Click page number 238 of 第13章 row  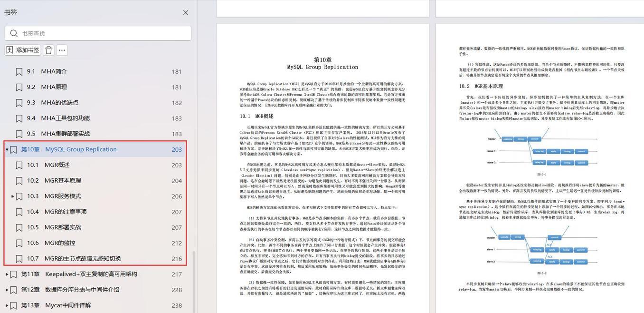177,305
